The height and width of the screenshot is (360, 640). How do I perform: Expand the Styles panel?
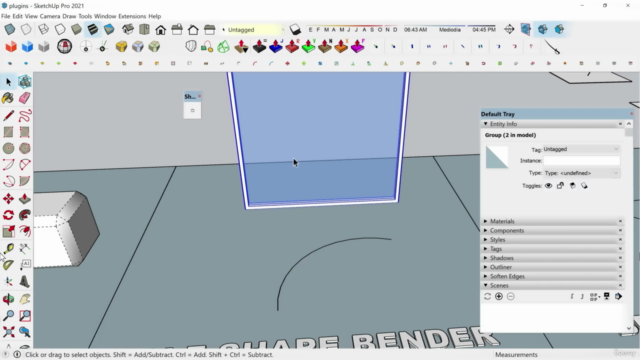pyautogui.click(x=553, y=240)
